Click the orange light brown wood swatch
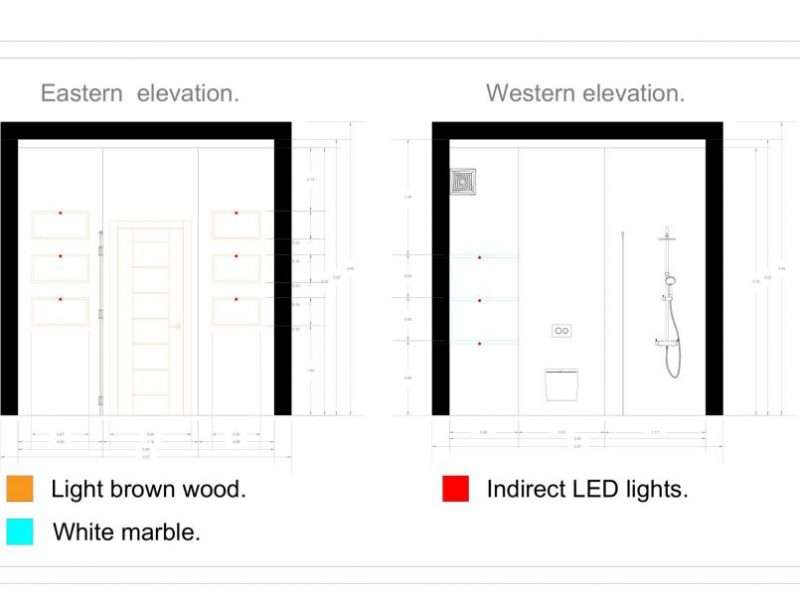 (x=19, y=489)
